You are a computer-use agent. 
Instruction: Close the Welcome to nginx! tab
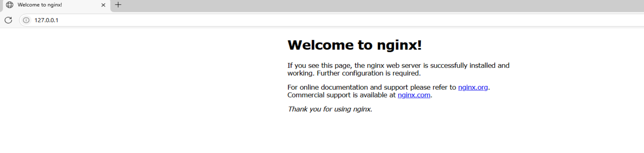coord(103,5)
